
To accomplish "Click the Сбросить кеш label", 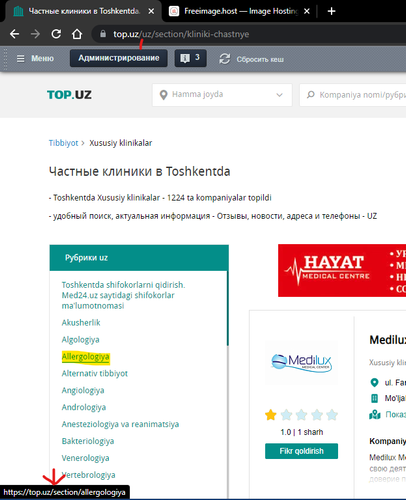I will pyautogui.click(x=260, y=59).
